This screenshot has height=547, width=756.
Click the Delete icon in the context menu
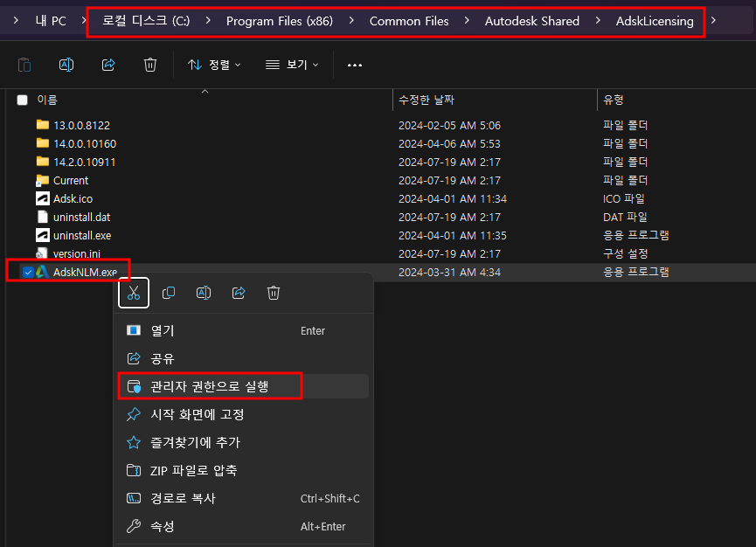tap(273, 293)
